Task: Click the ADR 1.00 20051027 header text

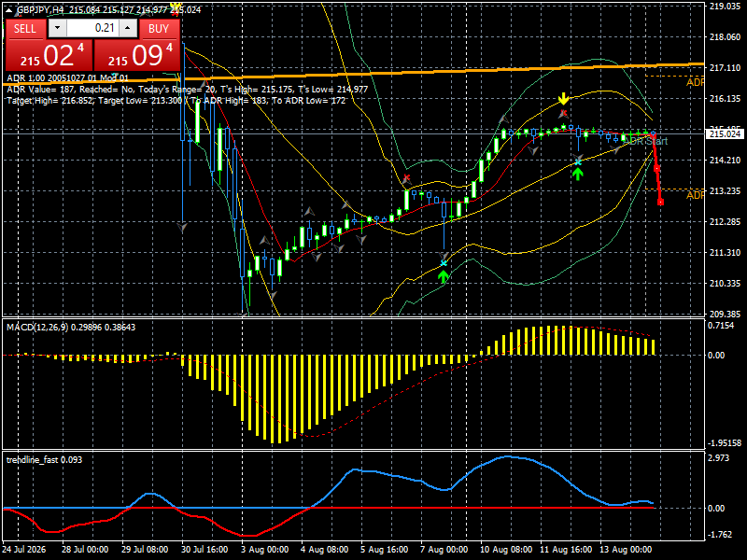Action: (67, 78)
